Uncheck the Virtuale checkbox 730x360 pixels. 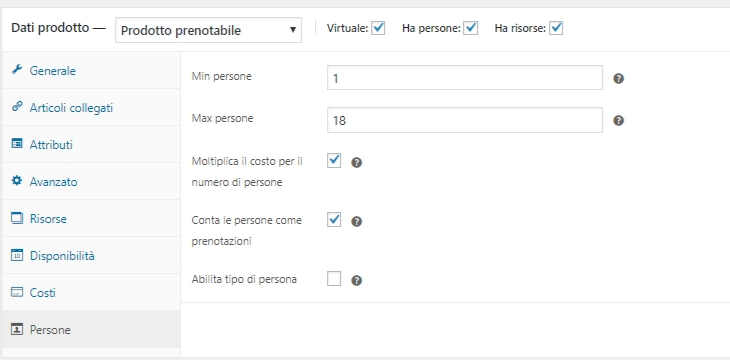click(x=378, y=28)
